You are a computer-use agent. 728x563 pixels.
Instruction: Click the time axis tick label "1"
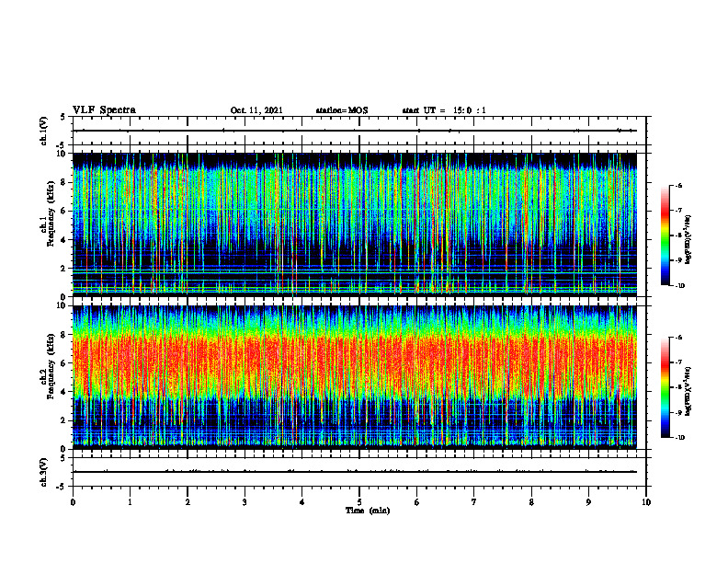point(130,502)
